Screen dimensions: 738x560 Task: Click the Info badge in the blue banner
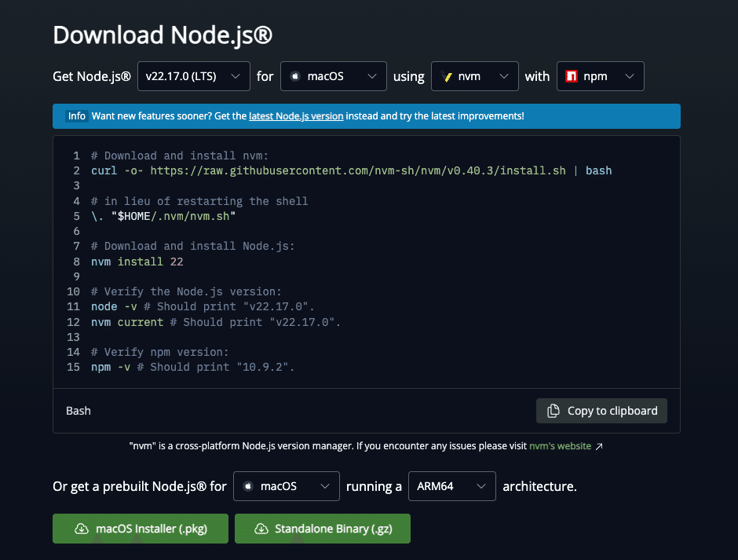[77, 116]
